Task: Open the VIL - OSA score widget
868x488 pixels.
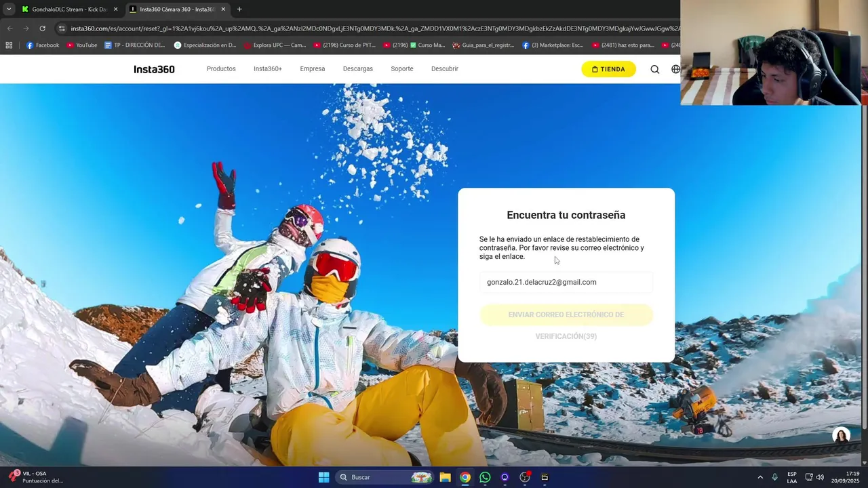Action: pyautogui.click(x=37, y=477)
